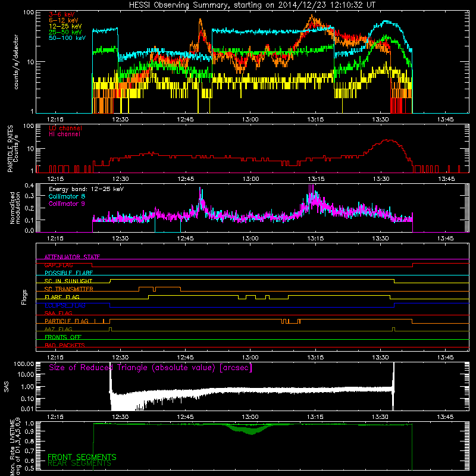Select the "Collimator 9" legend label
The height and width of the screenshot is (476, 476).
click(67, 203)
